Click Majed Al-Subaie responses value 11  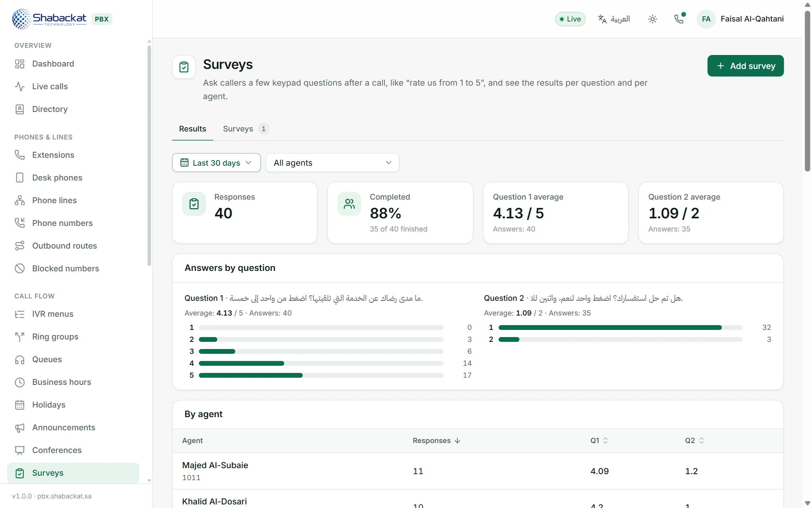(x=418, y=471)
